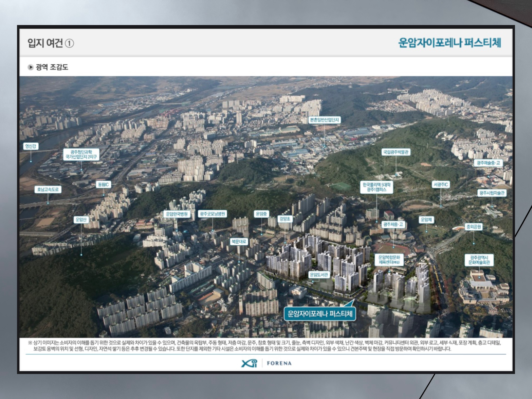This screenshot has width=532, height=399.
Task: Click the triangle bullet beside 광역 조감도
Action: 31,67
